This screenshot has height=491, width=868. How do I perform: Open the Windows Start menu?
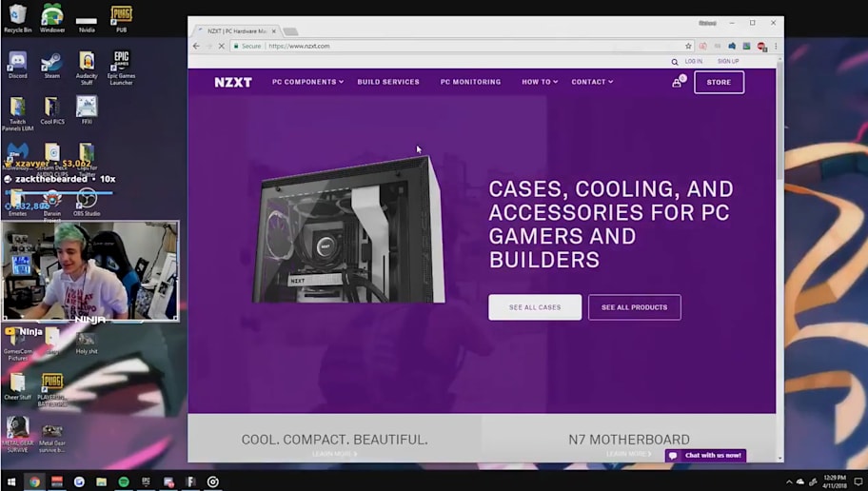click(x=11, y=482)
